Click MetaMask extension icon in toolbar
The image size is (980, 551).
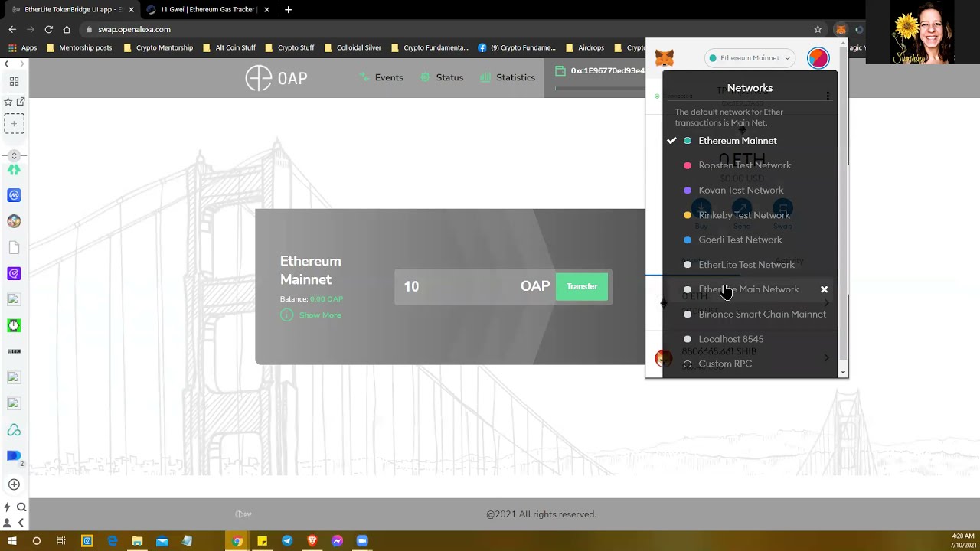click(x=841, y=29)
